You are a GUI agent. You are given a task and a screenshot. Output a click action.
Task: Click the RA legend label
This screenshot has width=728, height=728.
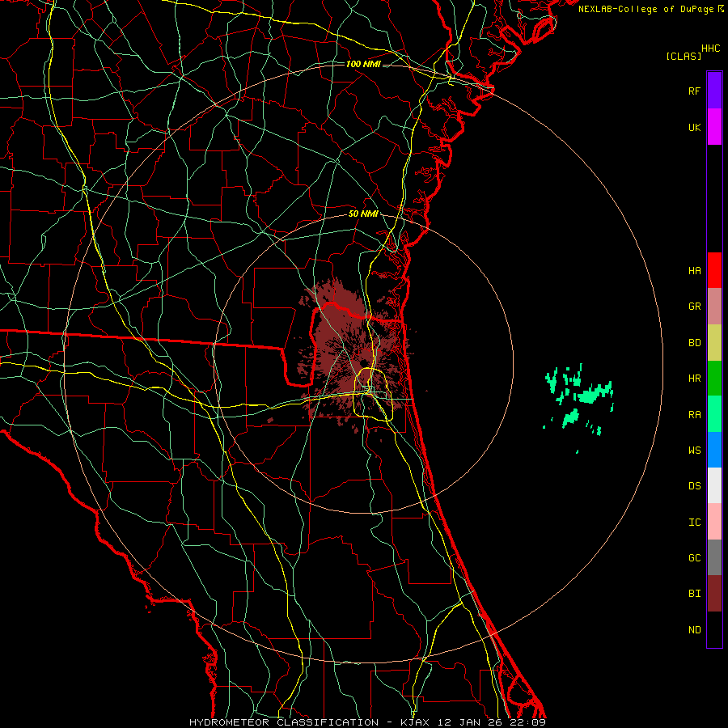[694, 415]
